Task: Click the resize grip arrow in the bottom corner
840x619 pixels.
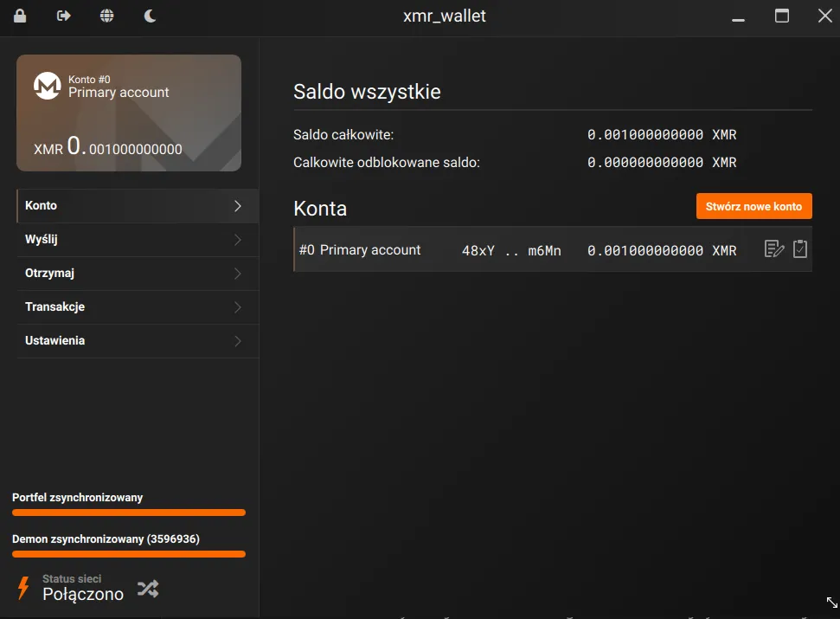Action: pyautogui.click(x=831, y=603)
